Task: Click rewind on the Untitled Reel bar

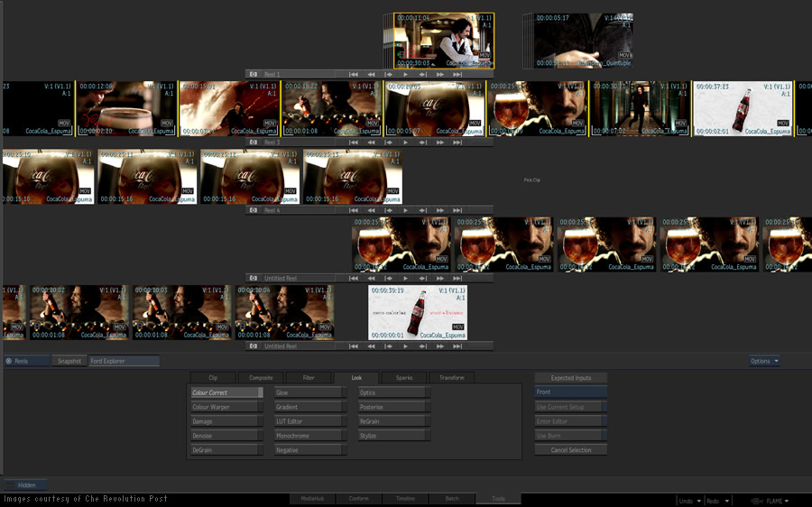Action: tap(371, 278)
